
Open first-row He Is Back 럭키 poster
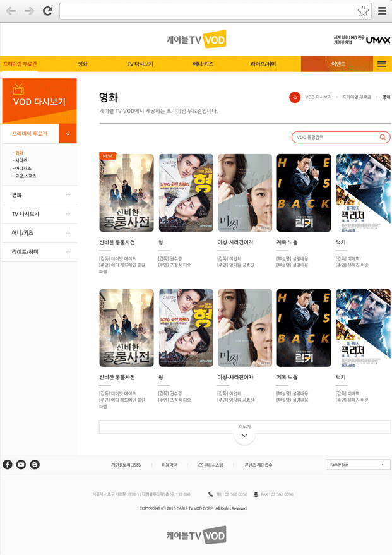[304, 193]
